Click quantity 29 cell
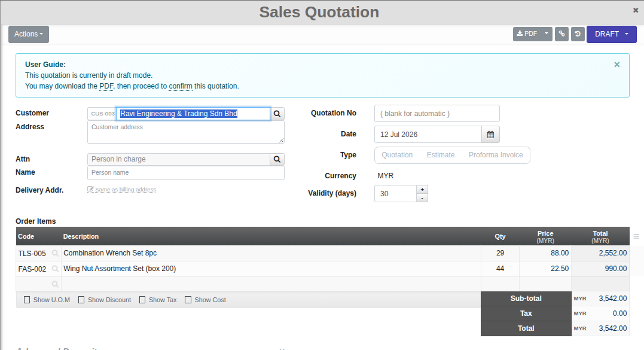The width and height of the screenshot is (644, 350). pyautogui.click(x=500, y=253)
